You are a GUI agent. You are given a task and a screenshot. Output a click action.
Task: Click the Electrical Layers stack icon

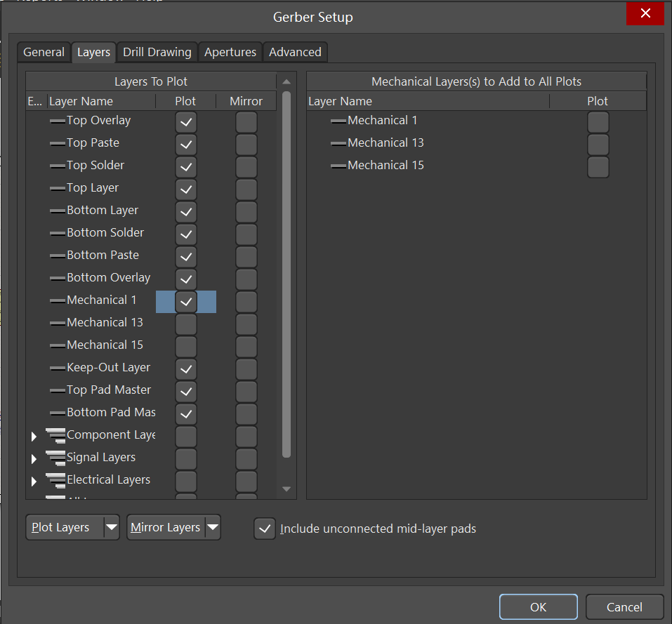(x=55, y=481)
